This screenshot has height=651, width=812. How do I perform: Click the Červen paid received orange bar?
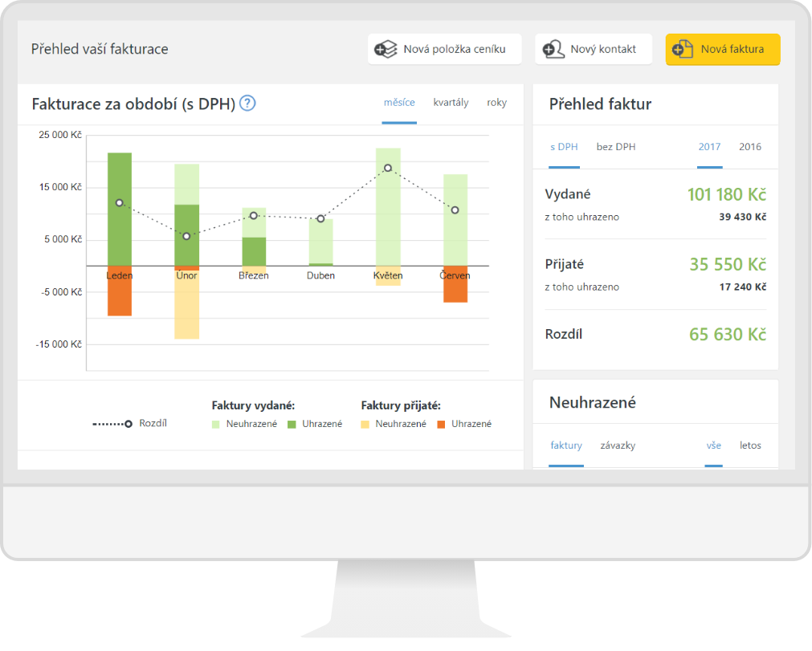[455, 287]
